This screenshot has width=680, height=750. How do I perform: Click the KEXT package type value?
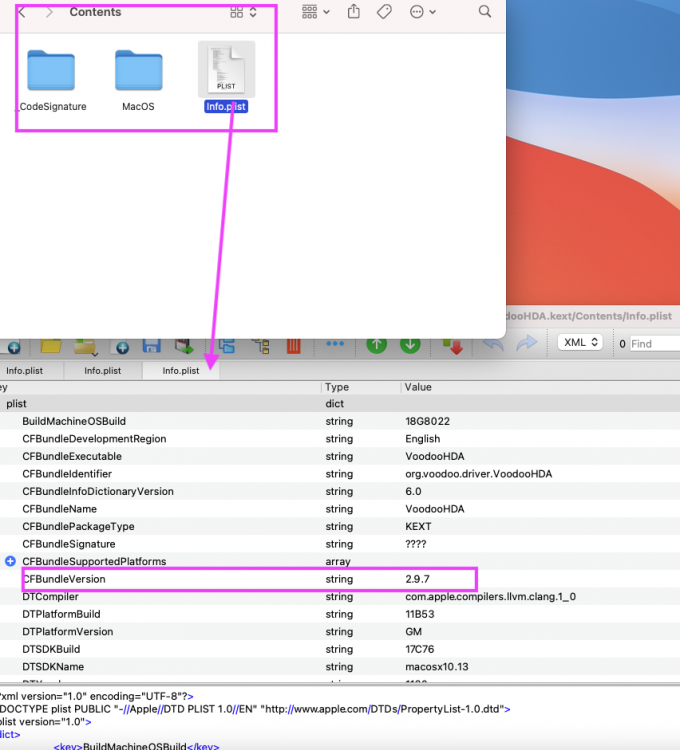(418, 527)
